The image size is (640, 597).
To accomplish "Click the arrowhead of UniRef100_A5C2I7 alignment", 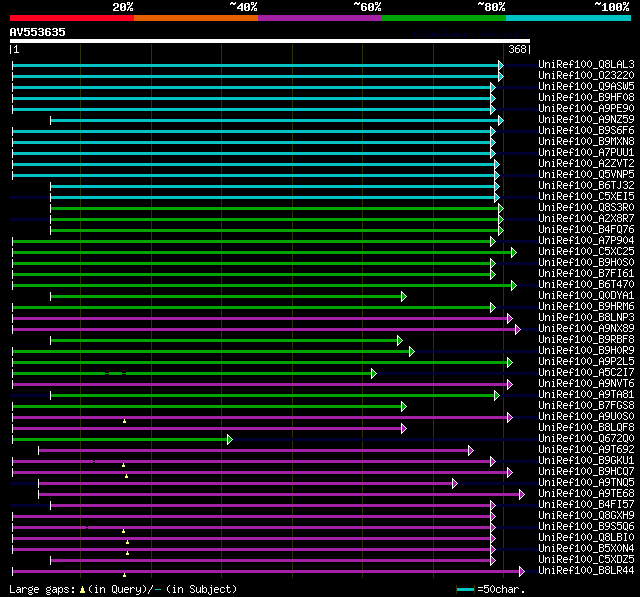I will pyautogui.click(x=373, y=373).
